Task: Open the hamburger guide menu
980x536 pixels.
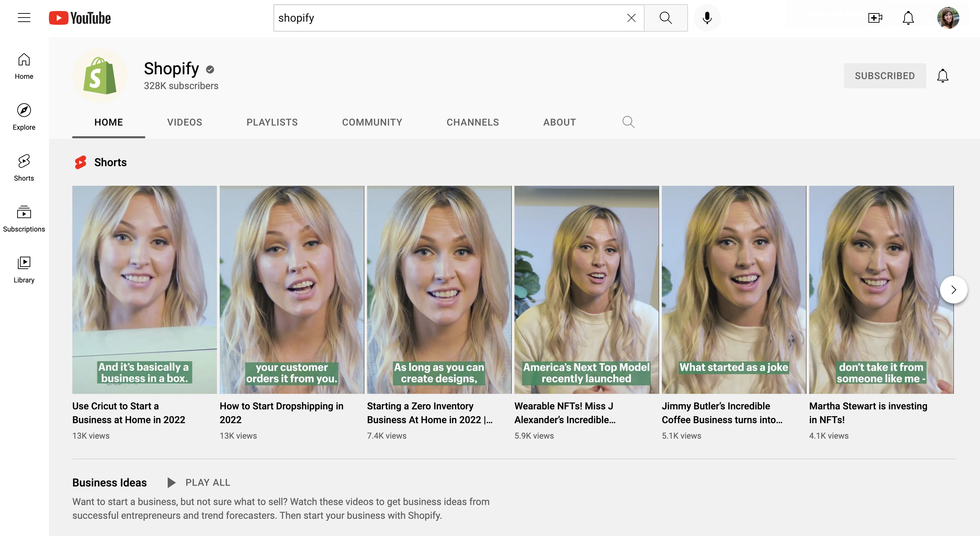Action: coord(24,18)
